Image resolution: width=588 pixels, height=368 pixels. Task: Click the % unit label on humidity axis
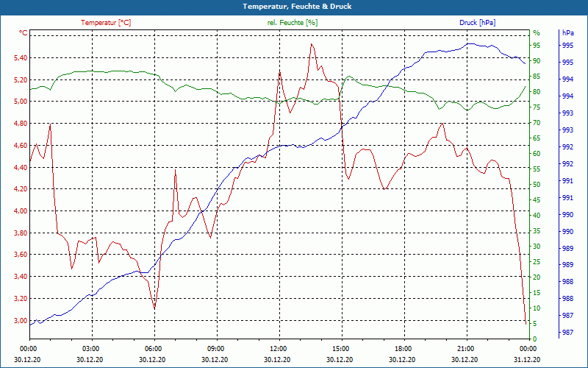pyautogui.click(x=537, y=33)
